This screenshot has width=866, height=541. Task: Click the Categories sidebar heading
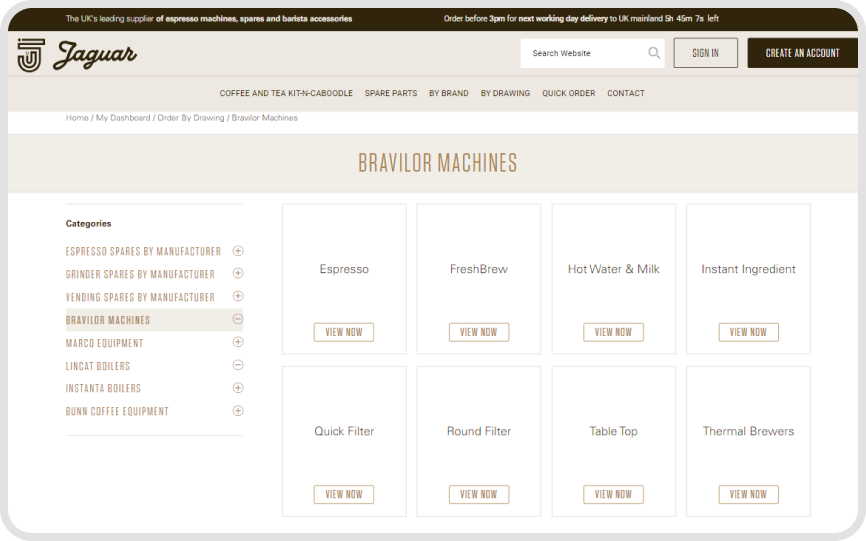88,224
